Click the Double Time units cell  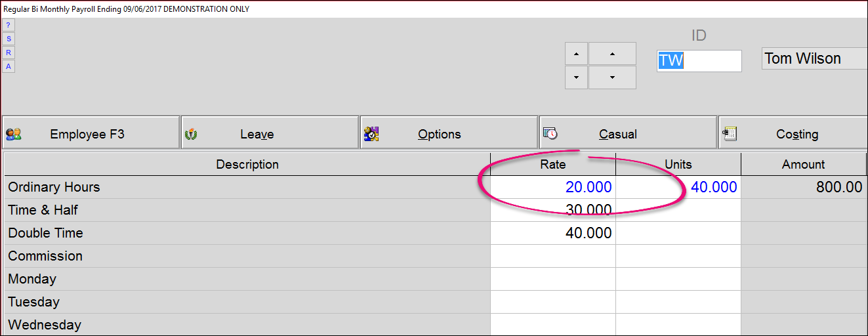678,233
